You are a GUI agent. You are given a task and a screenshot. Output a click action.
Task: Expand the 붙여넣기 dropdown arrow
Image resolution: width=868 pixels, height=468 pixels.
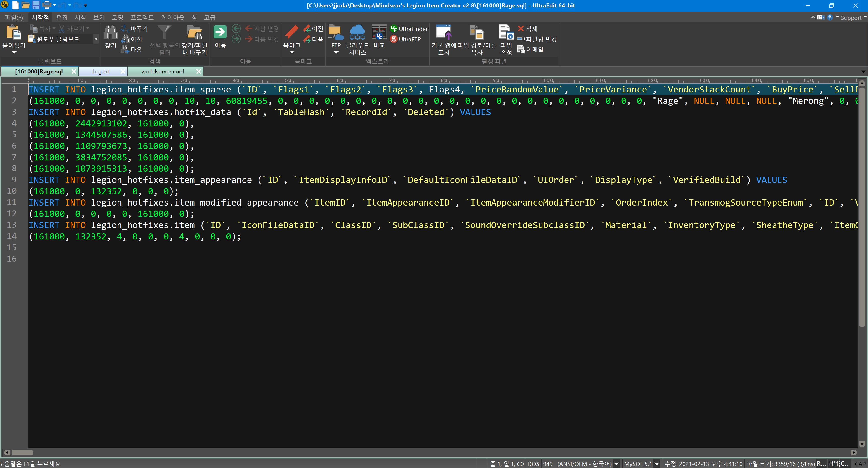click(x=14, y=52)
